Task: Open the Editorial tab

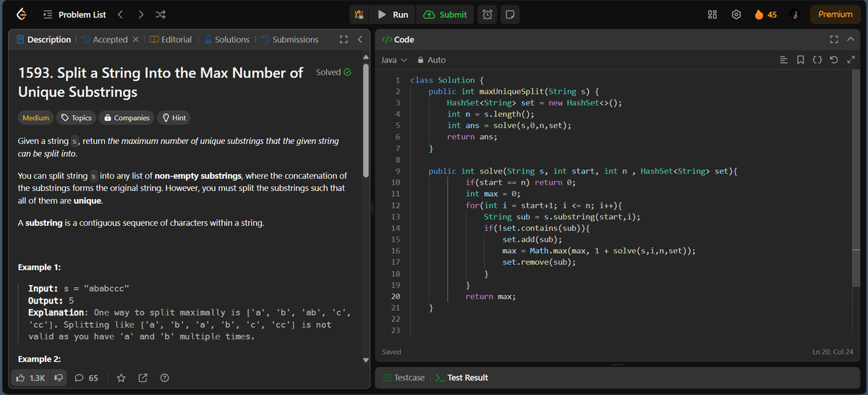Action: (x=171, y=40)
